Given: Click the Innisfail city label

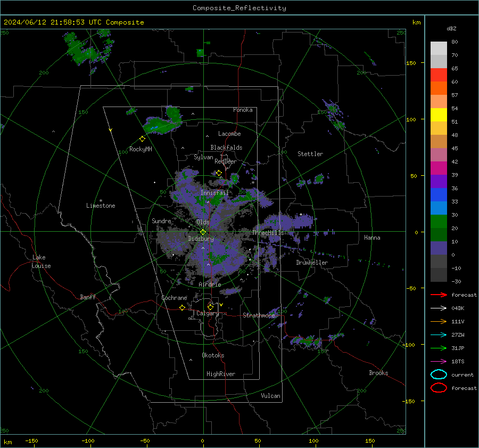Looking at the screenshot, I should 214,193.
